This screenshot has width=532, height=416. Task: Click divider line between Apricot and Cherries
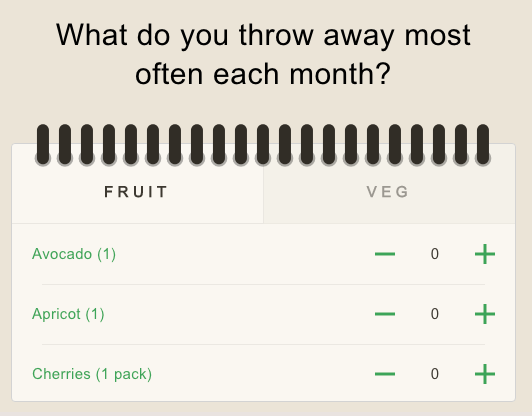(263, 344)
